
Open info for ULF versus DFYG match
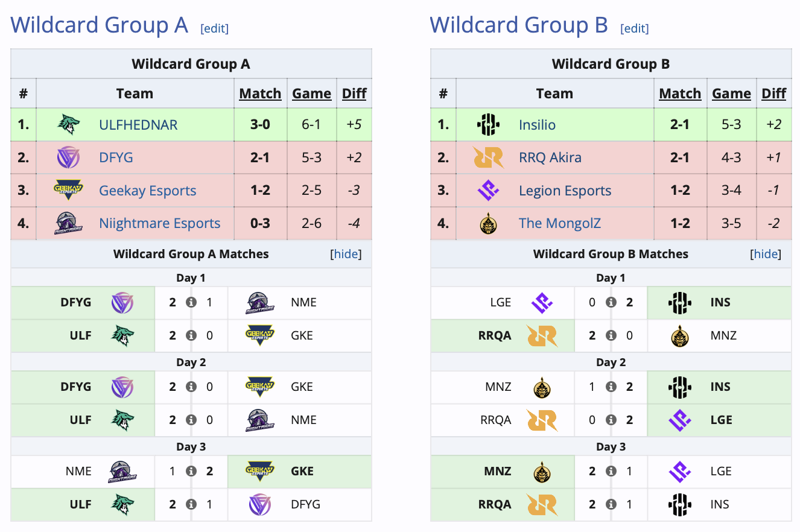pos(191,504)
